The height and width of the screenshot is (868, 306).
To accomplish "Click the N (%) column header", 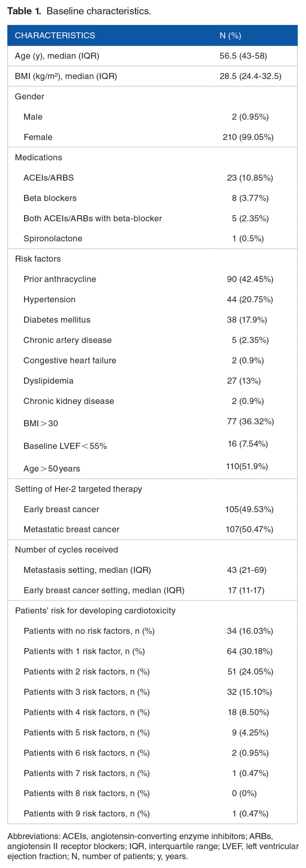I will [x=230, y=36].
